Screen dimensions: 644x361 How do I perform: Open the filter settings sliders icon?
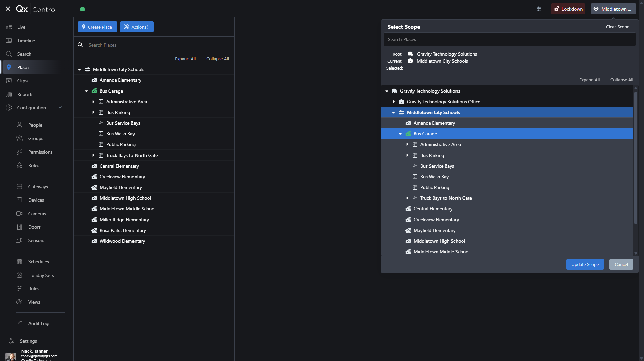[539, 9]
